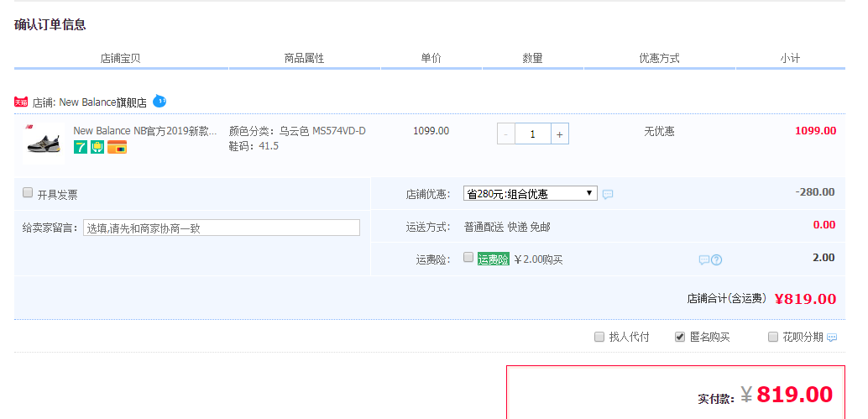Click the info bubble icon next to 花呗分期
The width and height of the screenshot is (868, 419).
831,338
